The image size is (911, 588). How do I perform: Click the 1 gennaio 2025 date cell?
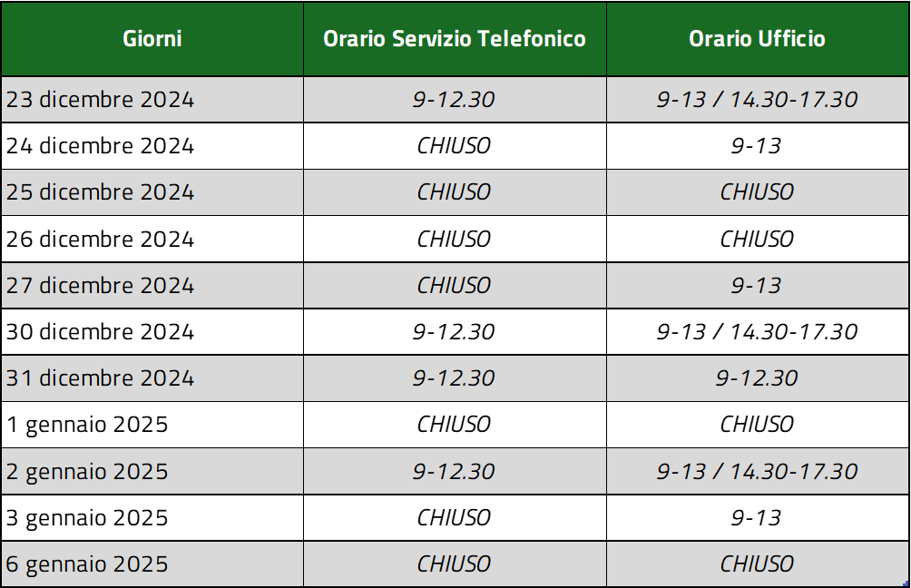coord(152,425)
